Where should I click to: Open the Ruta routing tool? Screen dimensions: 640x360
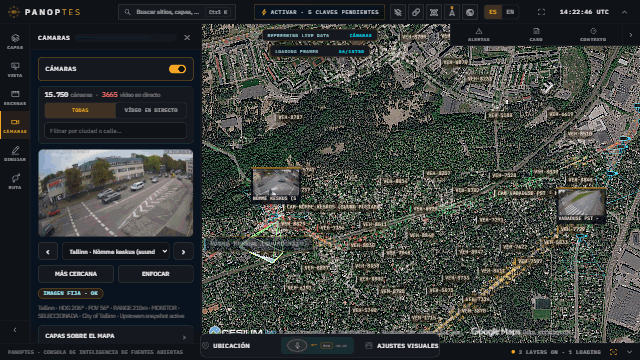pyautogui.click(x=15, y=182)
